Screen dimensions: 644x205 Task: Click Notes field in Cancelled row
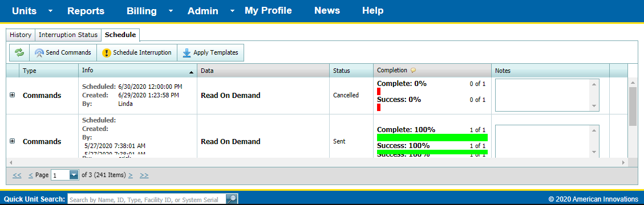(x=547, y=95)
